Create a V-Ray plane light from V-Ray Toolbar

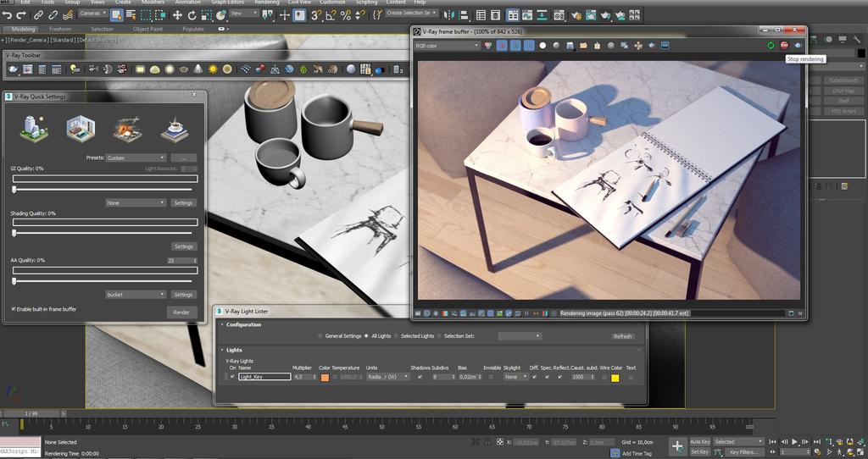tap(140, 69)
